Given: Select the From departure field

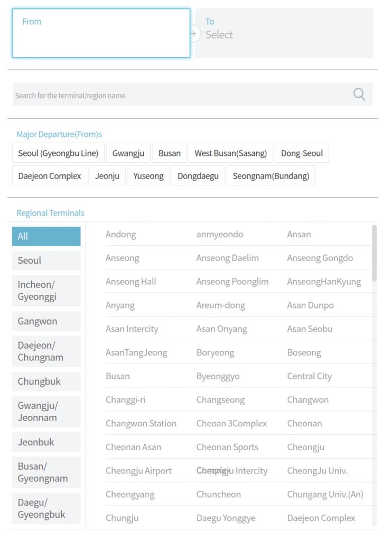Looking at the screenshot, I should pyautogui.click(x=101, y=33).
